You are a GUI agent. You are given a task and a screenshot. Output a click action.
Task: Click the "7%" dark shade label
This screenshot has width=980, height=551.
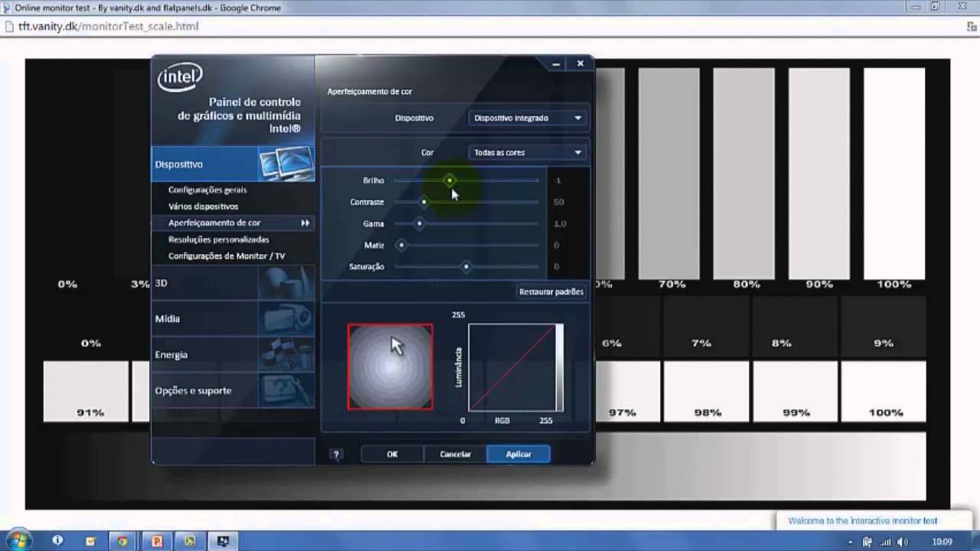(x=701, y=343)
